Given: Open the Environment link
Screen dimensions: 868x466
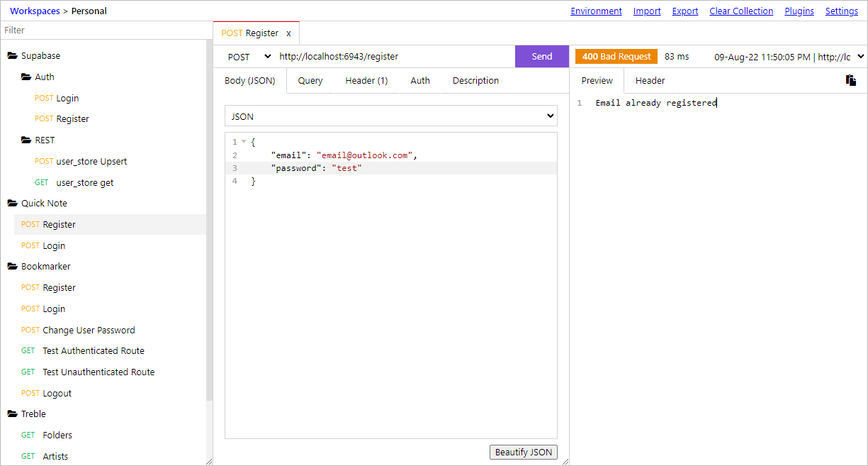Looking at the screenshot, I should tap(597, 11).
